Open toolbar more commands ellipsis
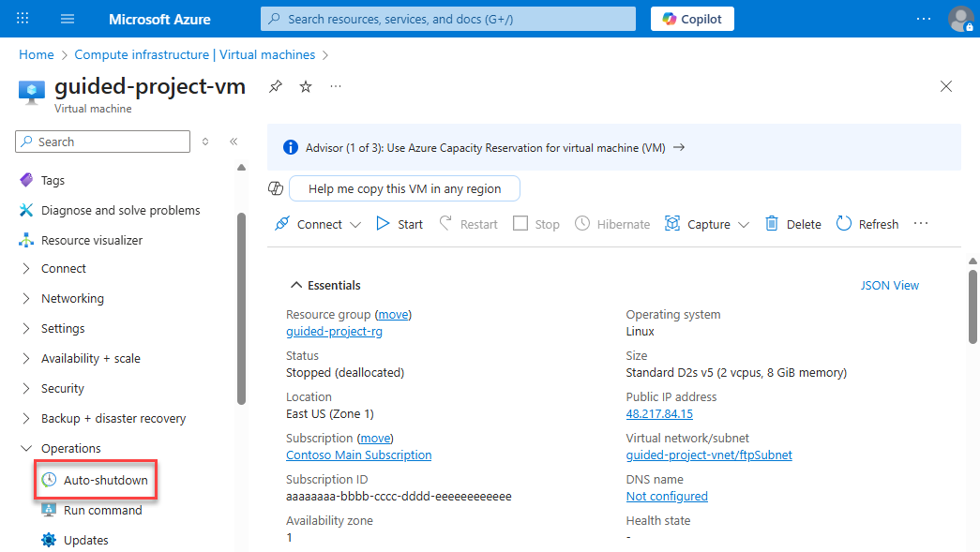The height and width of the screenshot is (552, 980). click(x=921, y=224)
